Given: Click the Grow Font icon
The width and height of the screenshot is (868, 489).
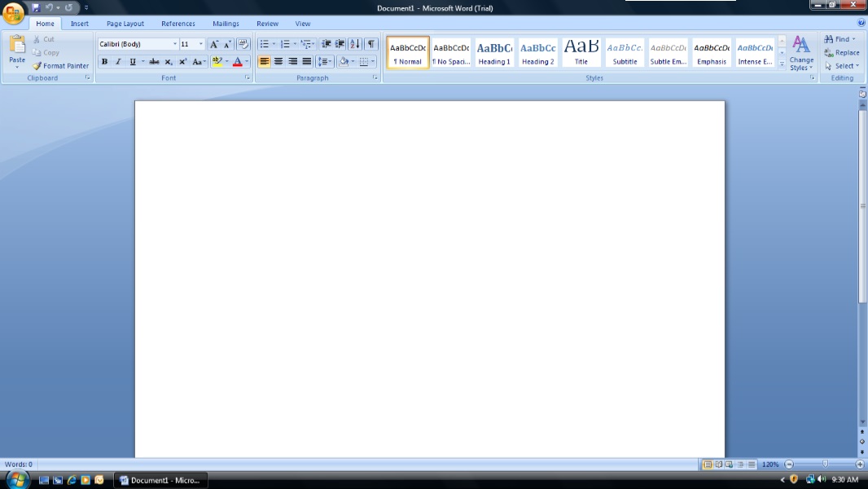Looking at the screenshot, I should pyautogui.click(x=214, y=44).
